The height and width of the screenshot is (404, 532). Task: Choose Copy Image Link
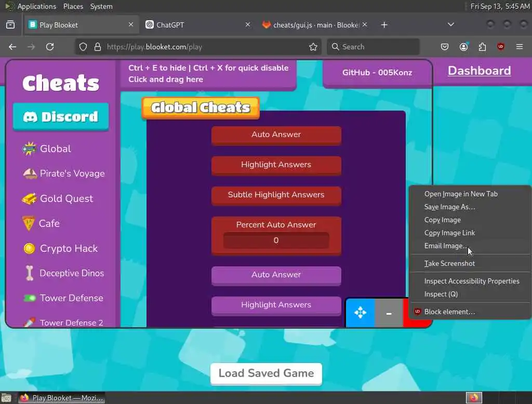point(470,233)
